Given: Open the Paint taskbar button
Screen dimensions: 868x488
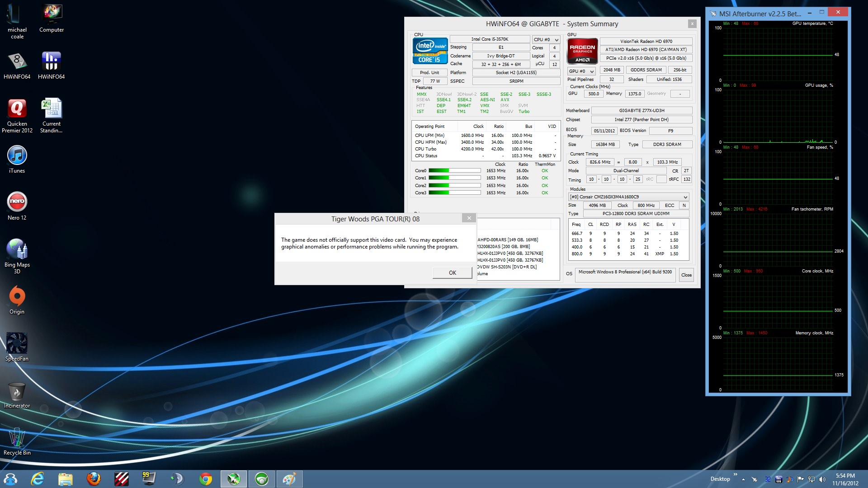Looking at the screenshot, I should [289, 479].
